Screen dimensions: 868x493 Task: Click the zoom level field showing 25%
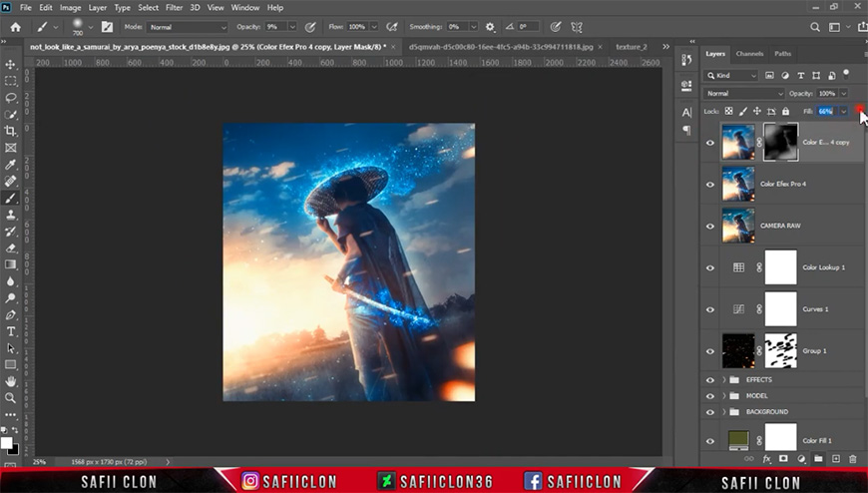coord(39,461)
